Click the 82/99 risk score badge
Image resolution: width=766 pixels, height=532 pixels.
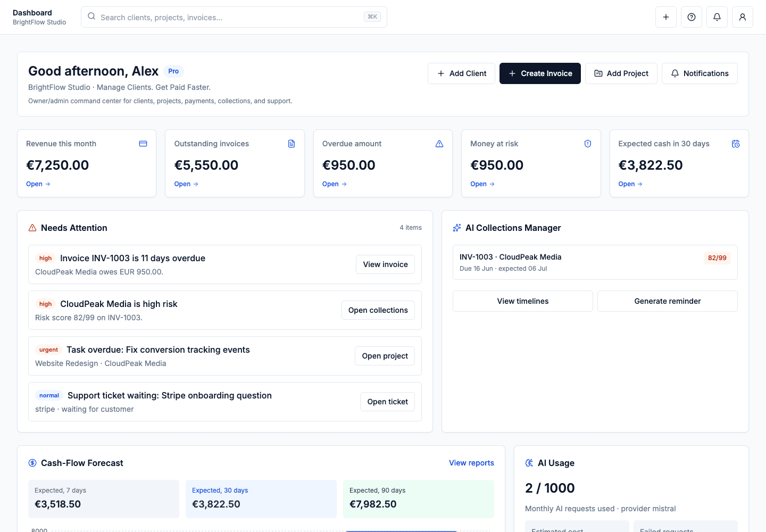717,258
